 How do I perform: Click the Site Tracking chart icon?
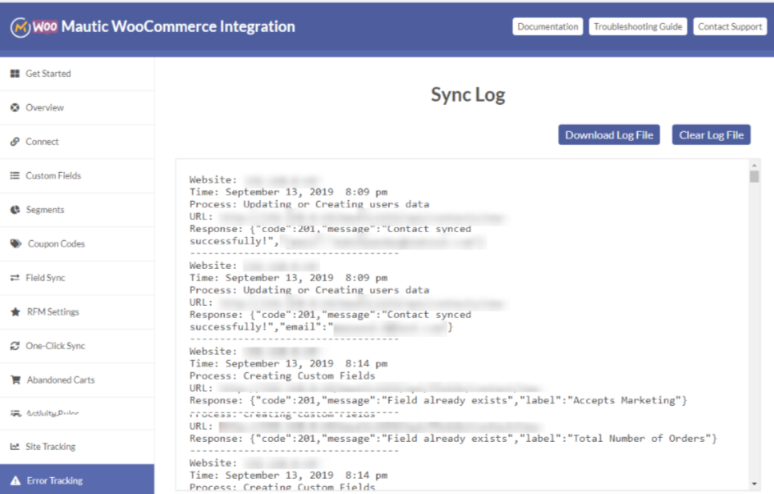(x=15, y=447)
